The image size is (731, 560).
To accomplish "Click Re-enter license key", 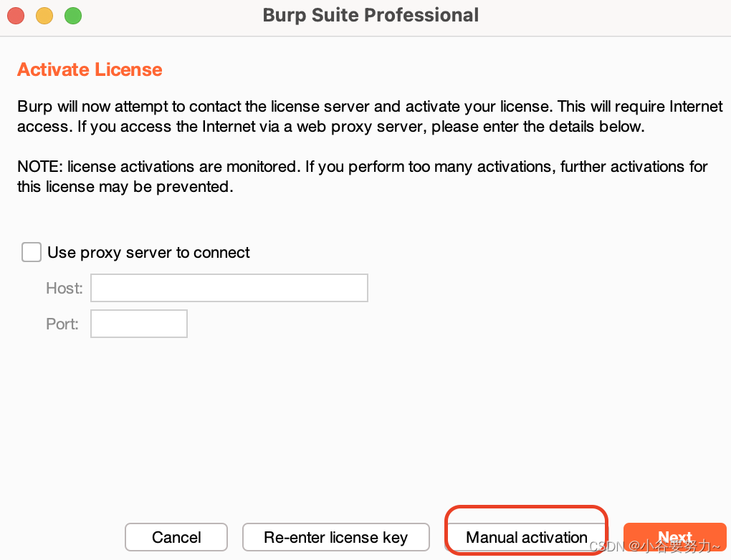I will pyautogui.click(x=335, y=537).
